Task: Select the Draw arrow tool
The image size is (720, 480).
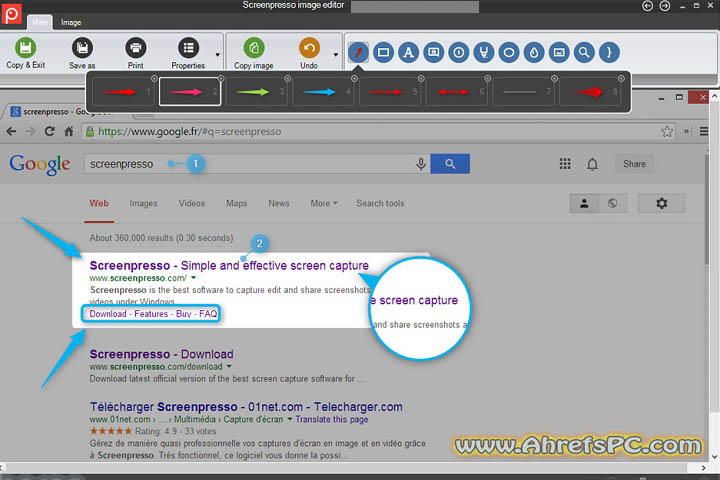Action: [358, 52]
